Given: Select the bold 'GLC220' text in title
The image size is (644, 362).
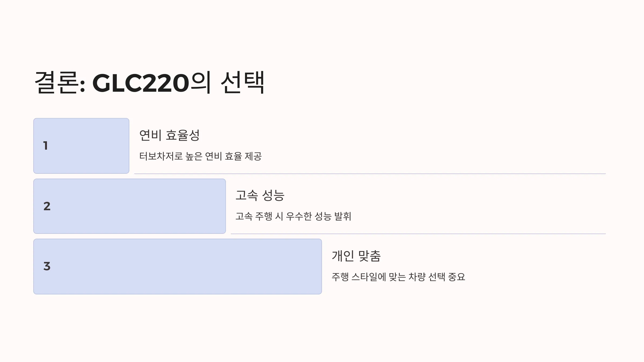Looking at the screenshot, I should (141, 83).
